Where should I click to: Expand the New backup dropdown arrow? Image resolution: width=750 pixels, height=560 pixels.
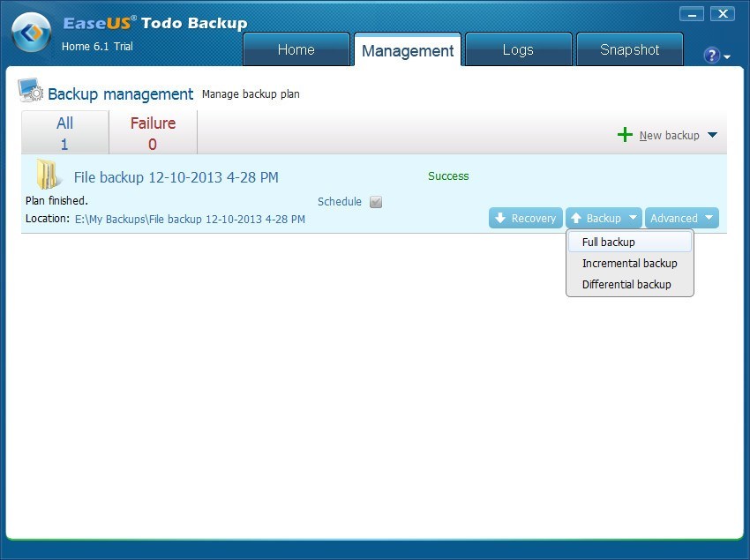(712, 135)
